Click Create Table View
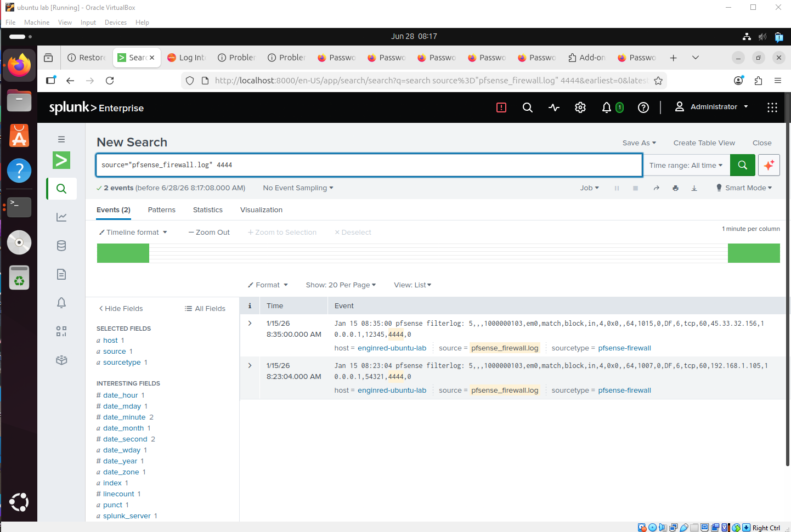This screenshot has width=791, height=532. click(704, 143)
